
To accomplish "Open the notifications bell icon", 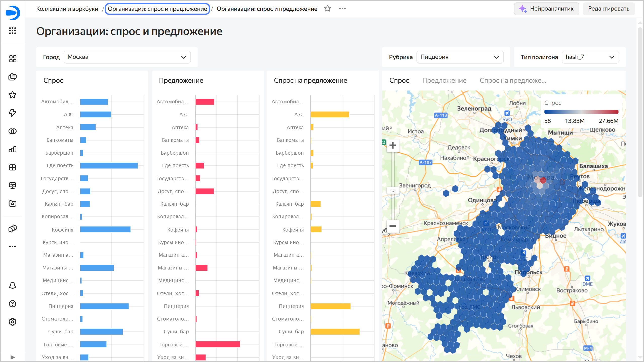I will click(x=13, y=286).
